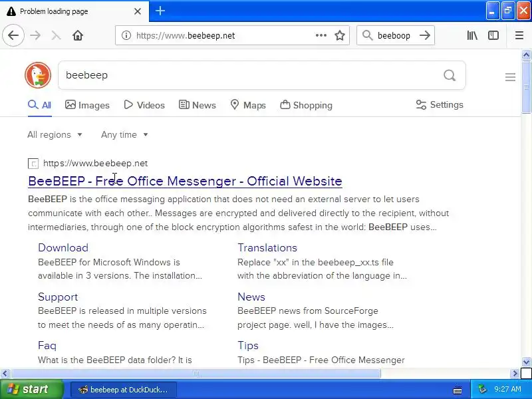Switch to the Images tab
The width and height of the screenshot is (532, 399).
[x=88, y=105]
